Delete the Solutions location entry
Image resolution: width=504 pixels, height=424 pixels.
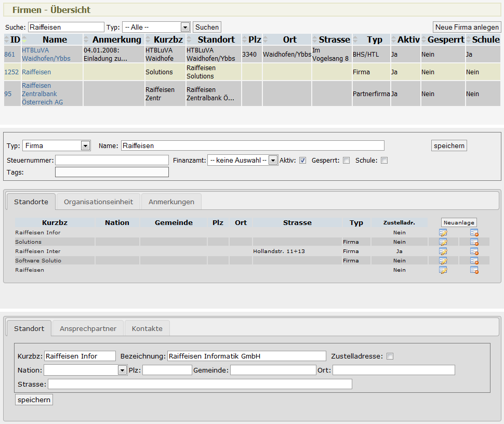click(x=474, y=242)
